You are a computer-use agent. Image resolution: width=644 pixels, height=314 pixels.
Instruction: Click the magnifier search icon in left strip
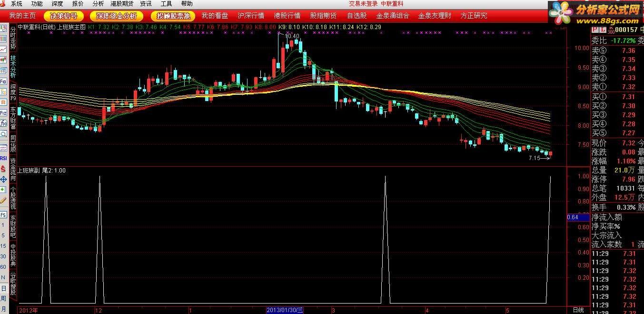[x=4, y=134]
